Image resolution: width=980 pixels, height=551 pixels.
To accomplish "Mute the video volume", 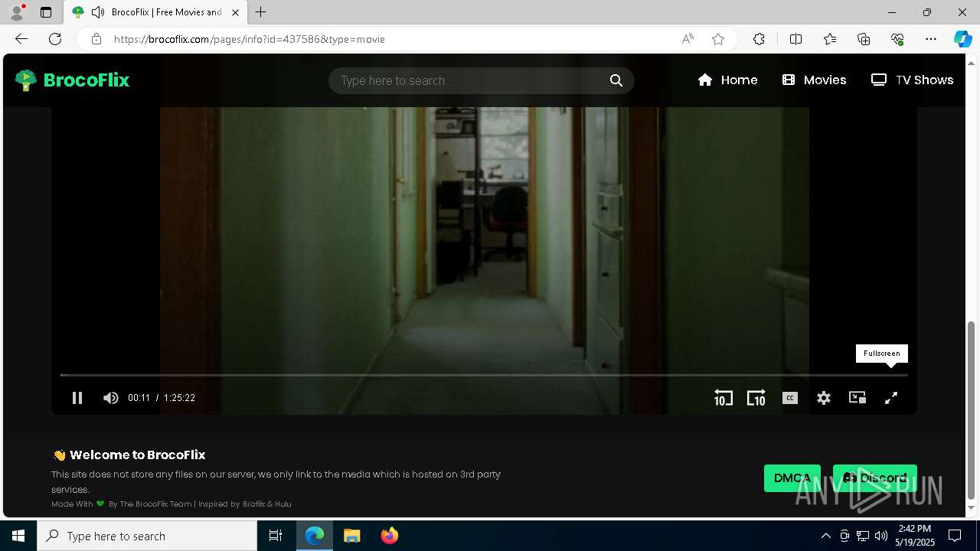I will (111, 398).
